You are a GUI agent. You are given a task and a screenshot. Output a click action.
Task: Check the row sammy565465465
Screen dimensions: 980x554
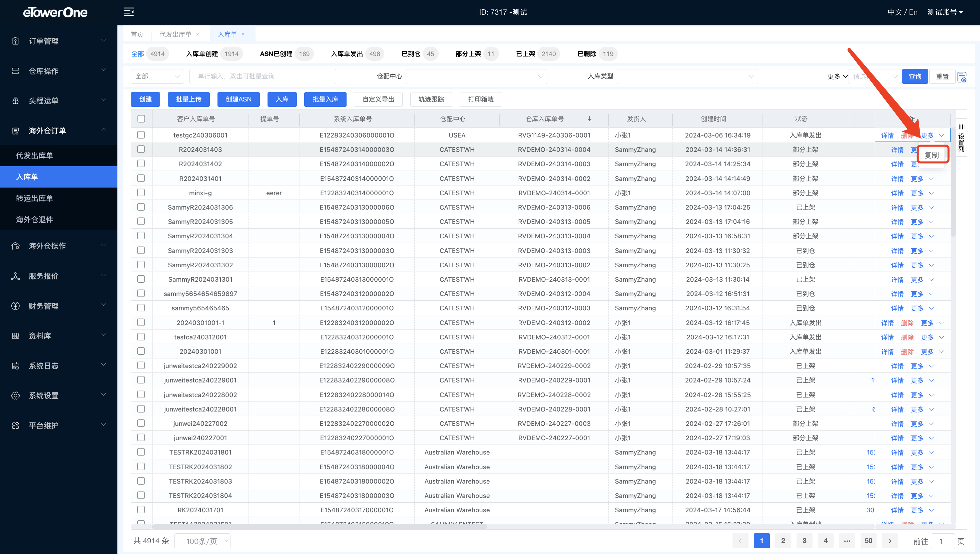141,308
